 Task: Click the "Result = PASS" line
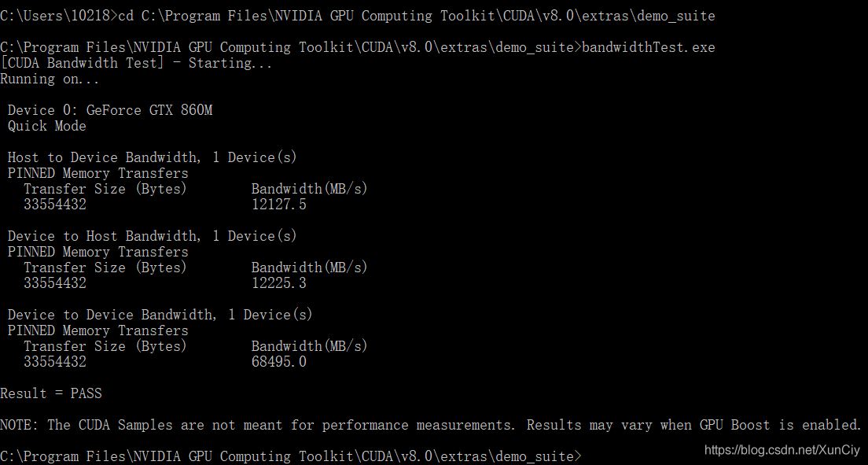tap(51, 393)
